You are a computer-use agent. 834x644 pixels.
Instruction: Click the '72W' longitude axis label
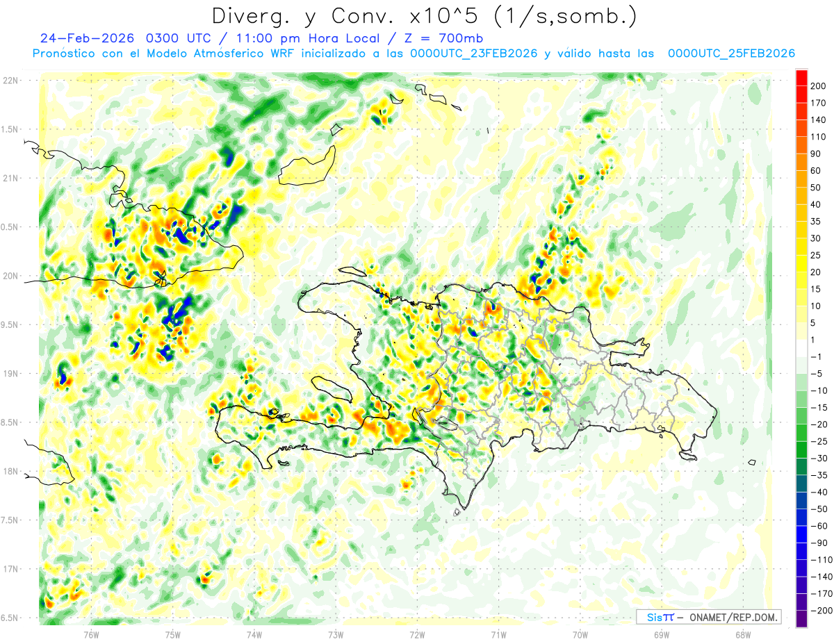point(417,634)
